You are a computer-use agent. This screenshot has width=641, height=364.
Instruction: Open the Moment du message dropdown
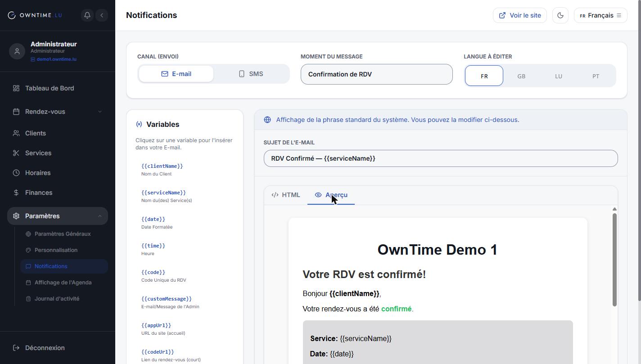tap(376, 74)
